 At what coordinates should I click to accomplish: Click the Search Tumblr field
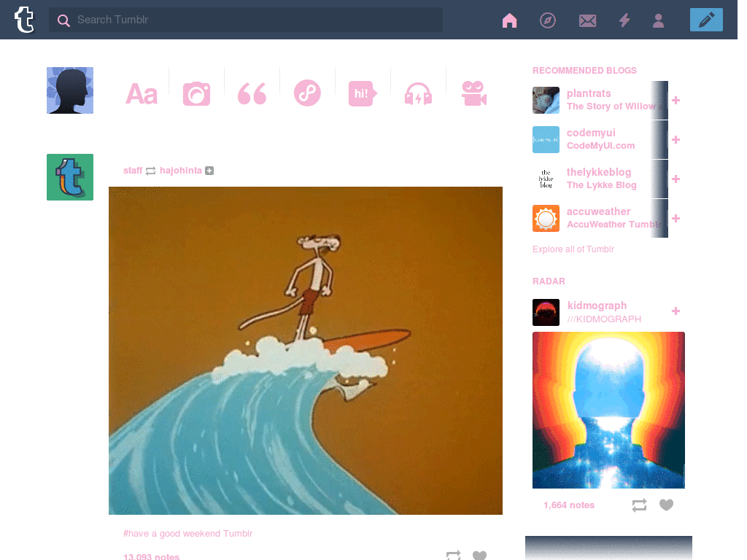(246, 20)
